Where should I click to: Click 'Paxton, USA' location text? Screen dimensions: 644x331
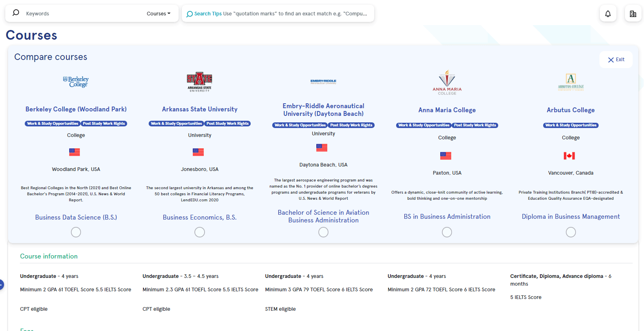[447, 173]
